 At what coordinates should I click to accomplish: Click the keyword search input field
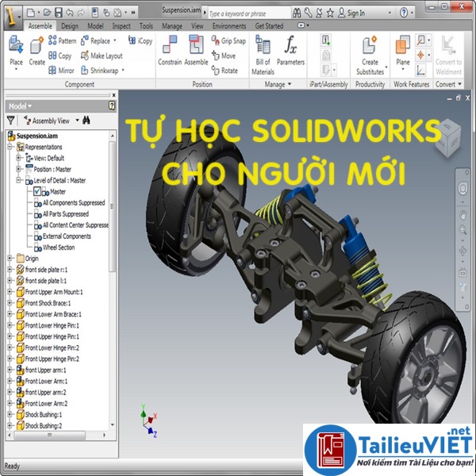pos(246,13)
